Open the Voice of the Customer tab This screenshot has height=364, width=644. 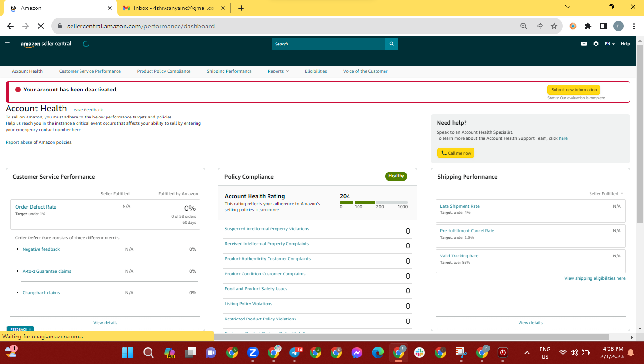coord(366,71)
